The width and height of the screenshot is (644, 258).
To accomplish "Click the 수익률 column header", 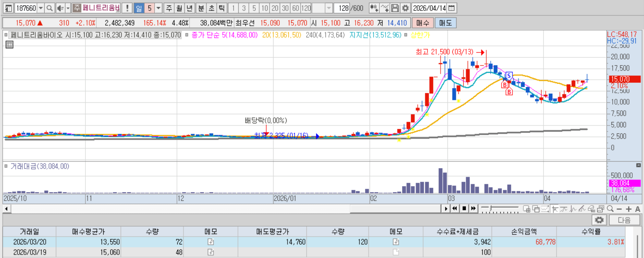I will point(591,231).
